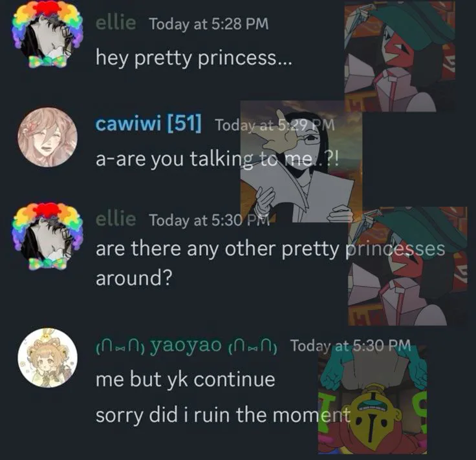Open cawiwi's pink-haired avatar
The image size is (476, 460).
[x=48, y=137]
